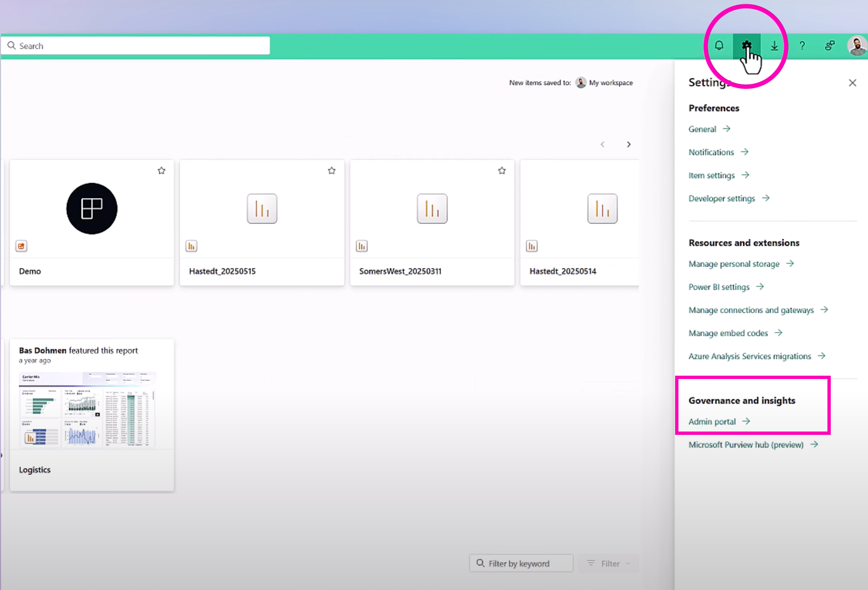
Task: Open the download menu icon
Action: pos(774,46)
